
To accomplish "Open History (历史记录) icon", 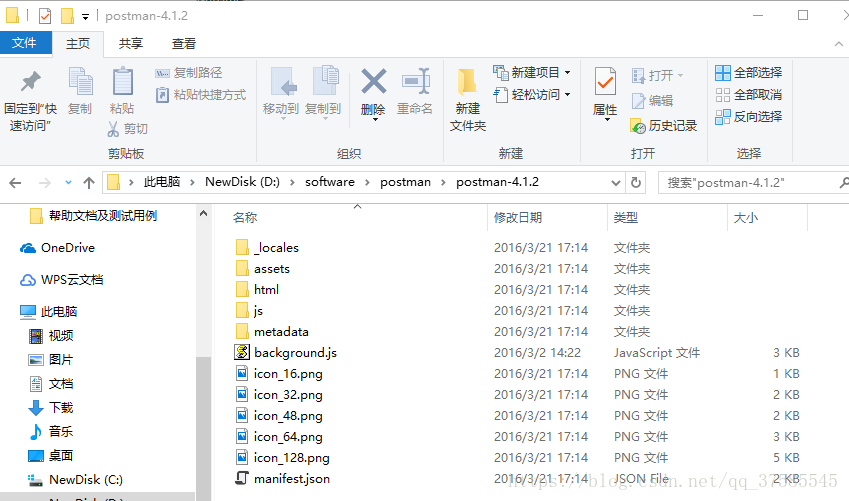I will (638, 126).
